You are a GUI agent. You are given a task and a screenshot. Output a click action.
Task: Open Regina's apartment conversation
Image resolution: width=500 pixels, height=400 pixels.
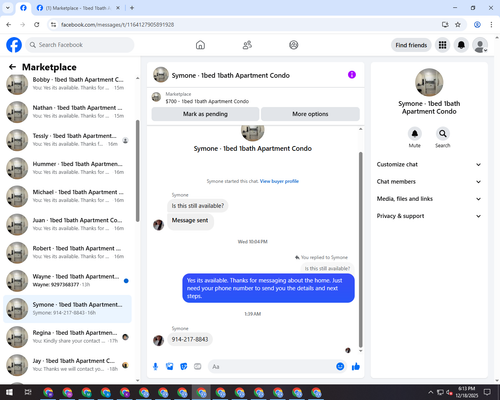click(x=67, y=337)
